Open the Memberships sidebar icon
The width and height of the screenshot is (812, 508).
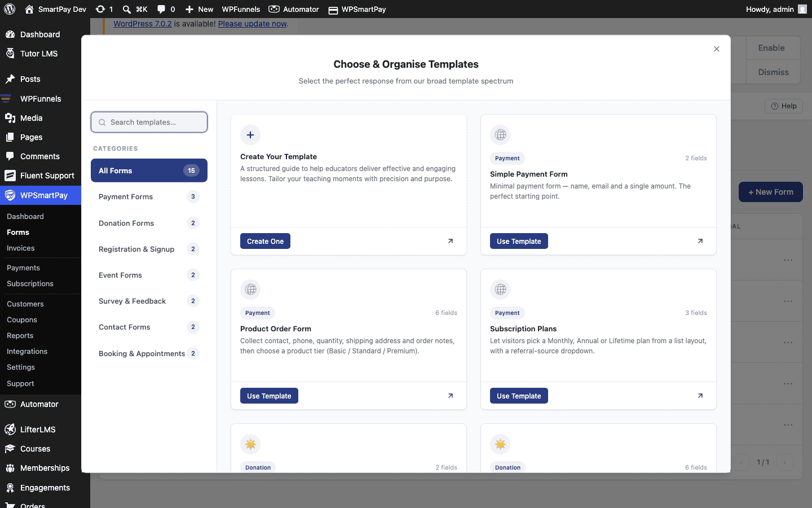[10, 468]
